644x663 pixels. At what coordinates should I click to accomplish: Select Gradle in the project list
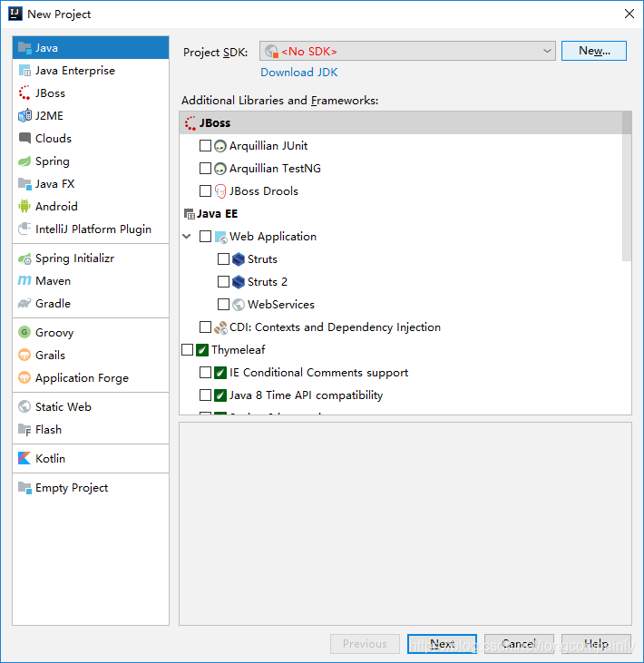91,304
